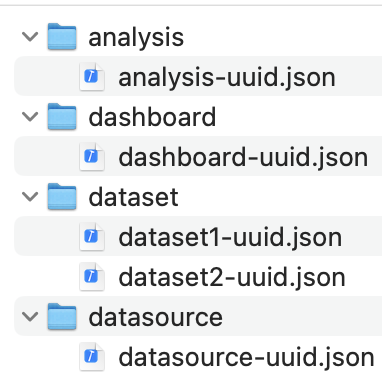Collapse the datasource folder chevron
Image resolution: width=382 pixels, height=374 pixels.
[x=30, y=317]
